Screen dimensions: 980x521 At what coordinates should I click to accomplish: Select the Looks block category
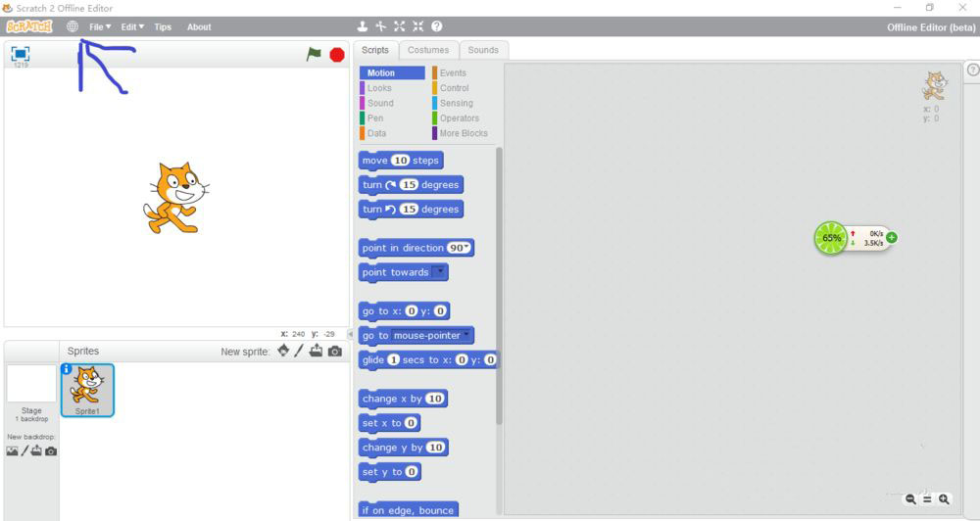coord(379,88)
